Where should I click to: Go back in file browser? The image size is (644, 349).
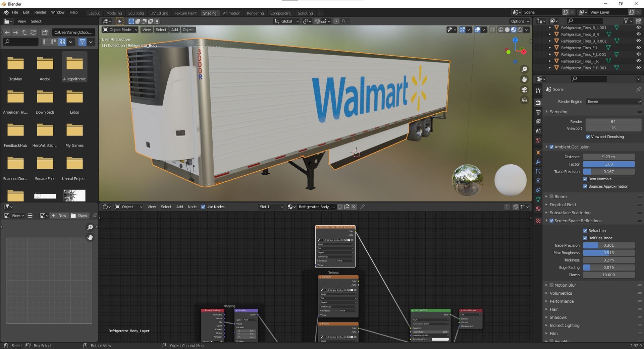7,33
